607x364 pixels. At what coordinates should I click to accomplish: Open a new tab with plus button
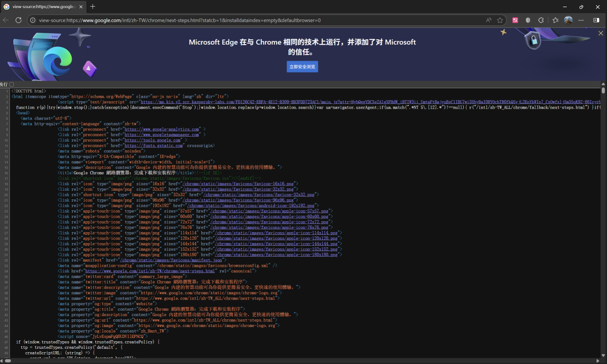(x=93, y=7)
